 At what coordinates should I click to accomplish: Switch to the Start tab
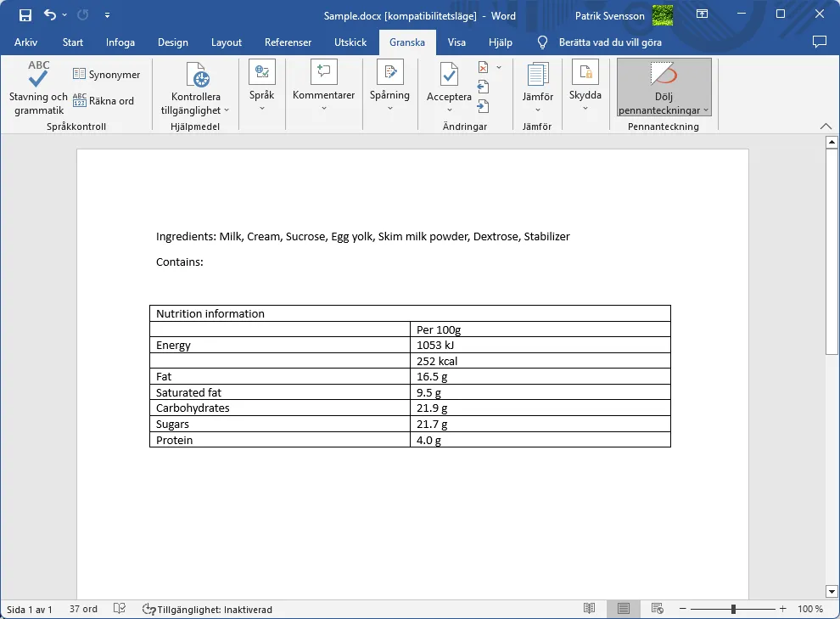(73, 42)
